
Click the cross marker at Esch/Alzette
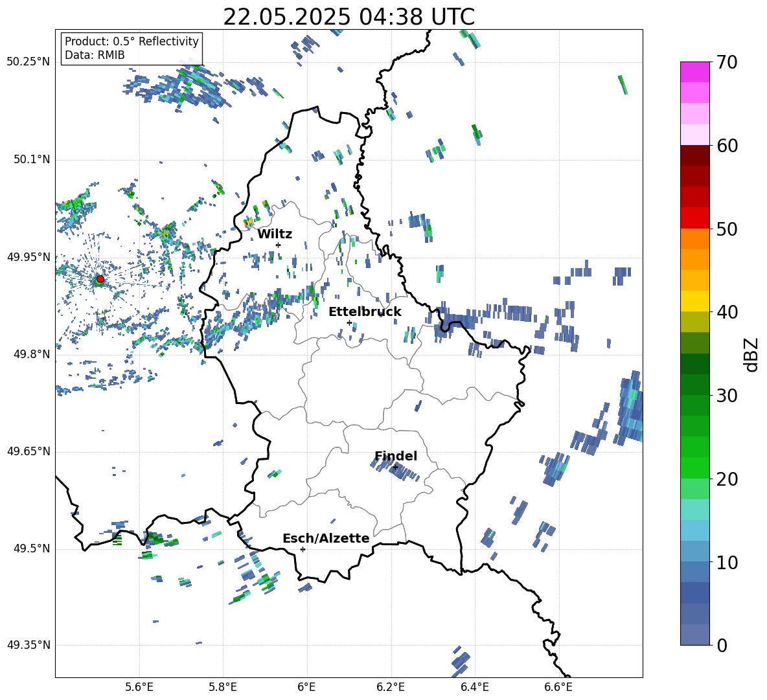tap(303, 549)
